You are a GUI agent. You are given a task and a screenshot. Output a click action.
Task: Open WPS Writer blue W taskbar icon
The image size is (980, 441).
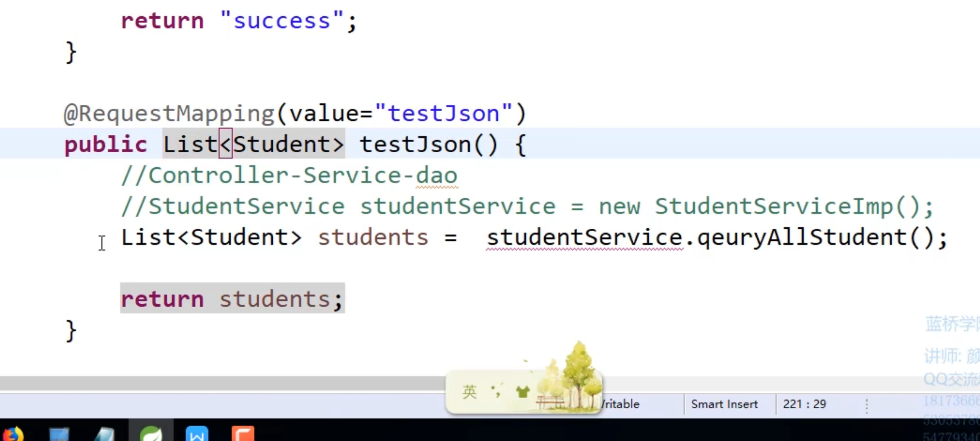pyautogui.click(x=197, y=434)
